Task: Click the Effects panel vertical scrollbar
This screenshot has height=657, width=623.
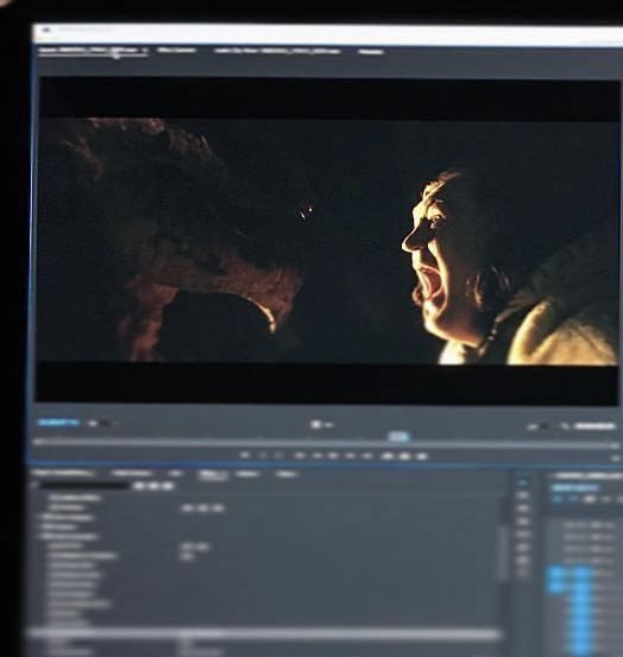Action: click(503, 550)
